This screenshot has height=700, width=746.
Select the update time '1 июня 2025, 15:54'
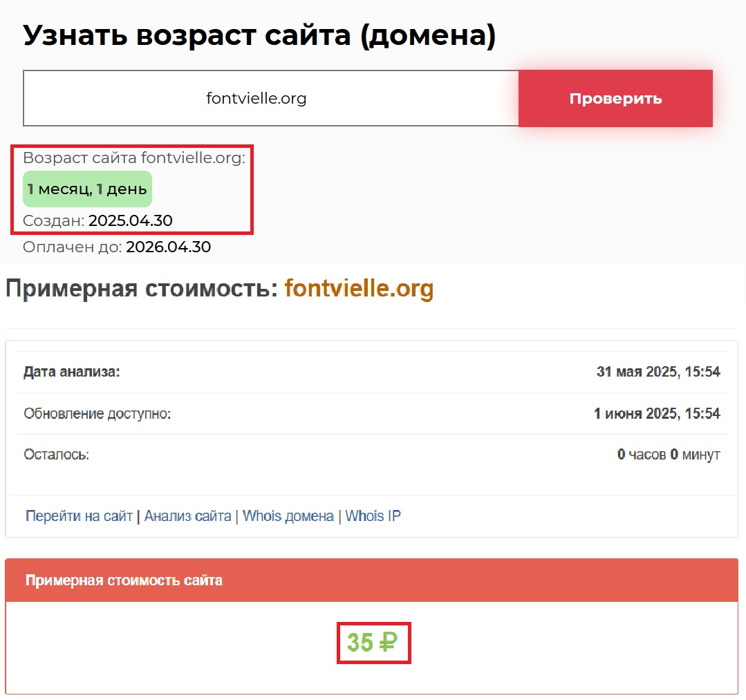pos(656,414)
